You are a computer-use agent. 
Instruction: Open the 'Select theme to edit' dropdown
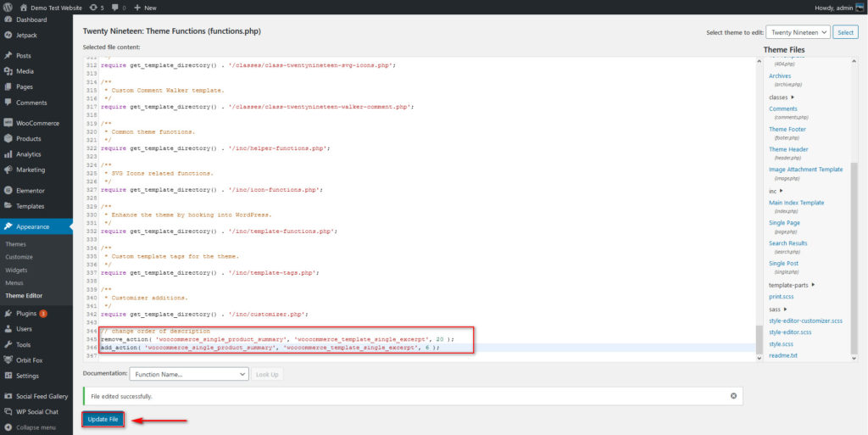pyautogui.click(x=797, y=32)
